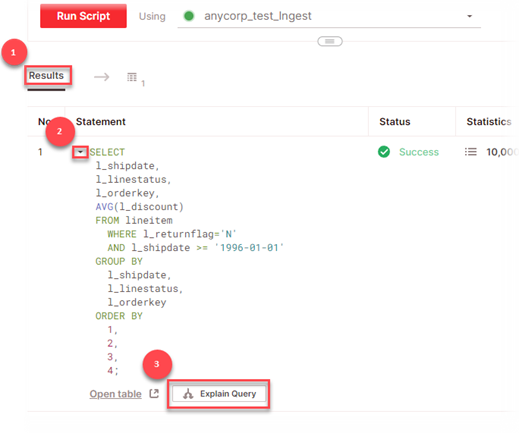Grab the panel resize handle below editor
The height and width of the screenshot is (433, 519).
[x=330, y=41]
